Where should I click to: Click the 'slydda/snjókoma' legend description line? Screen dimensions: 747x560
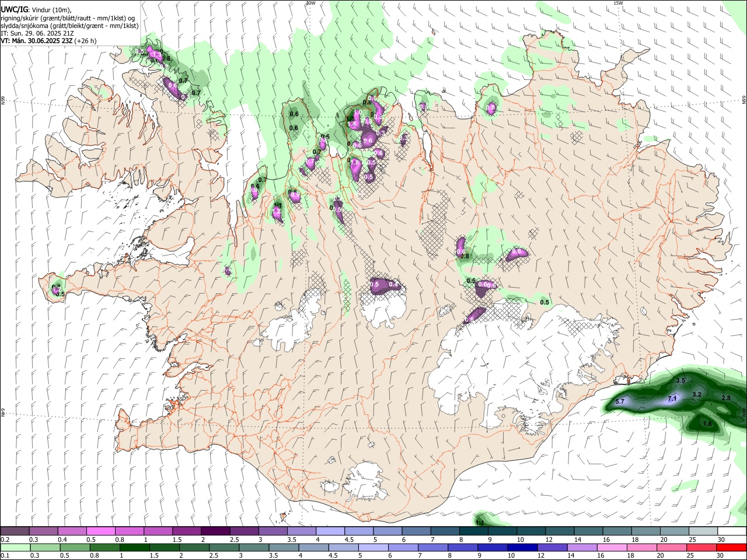pos(69,26)
